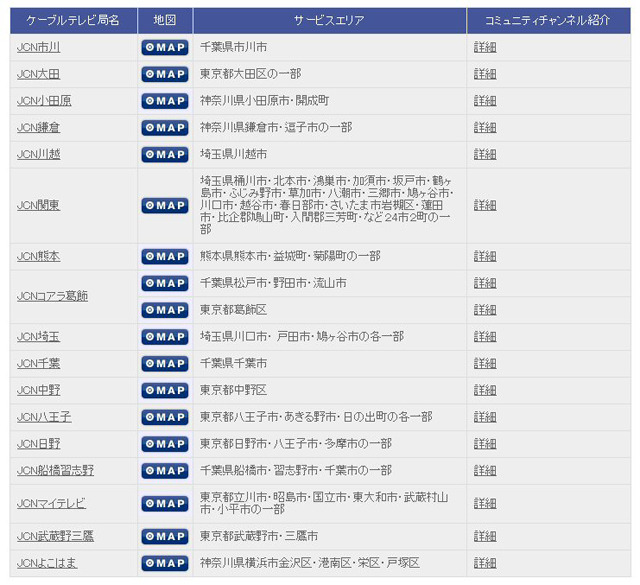Open 詳細 link in JCN日野 row

485,444
